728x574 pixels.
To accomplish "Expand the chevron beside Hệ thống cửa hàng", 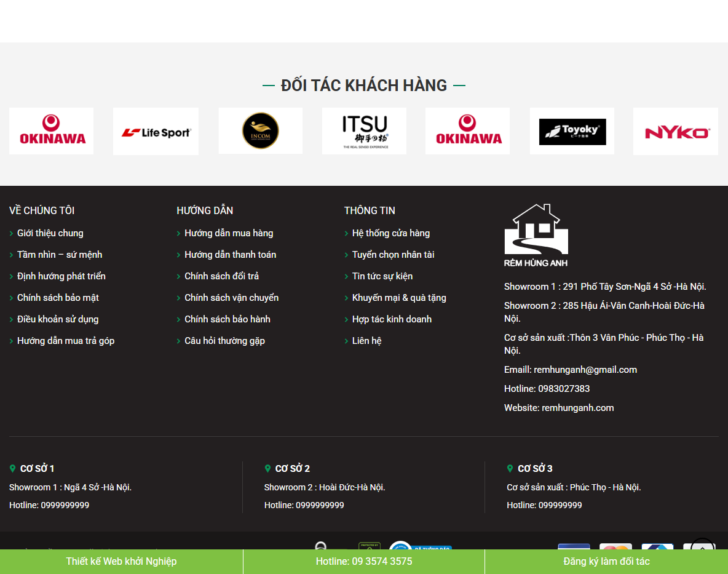I will coord(347,233).
